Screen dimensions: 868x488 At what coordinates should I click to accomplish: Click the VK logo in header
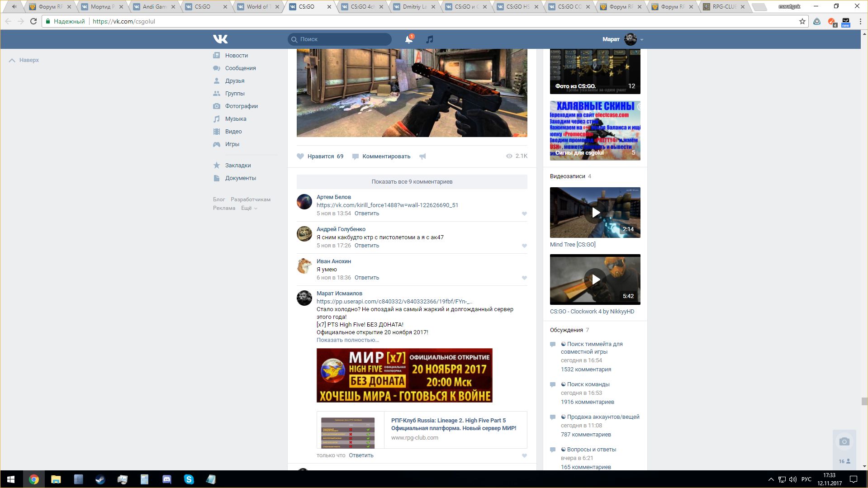220,39
